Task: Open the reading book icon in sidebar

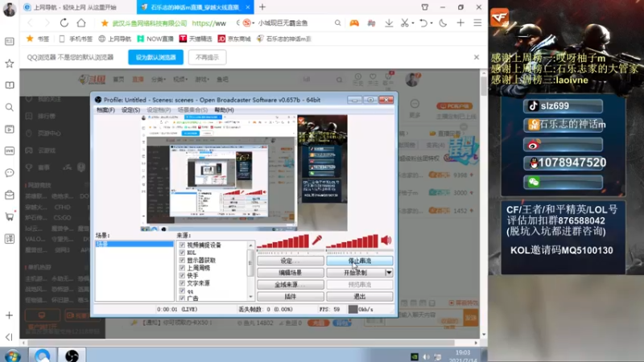Action: point(9,85)
